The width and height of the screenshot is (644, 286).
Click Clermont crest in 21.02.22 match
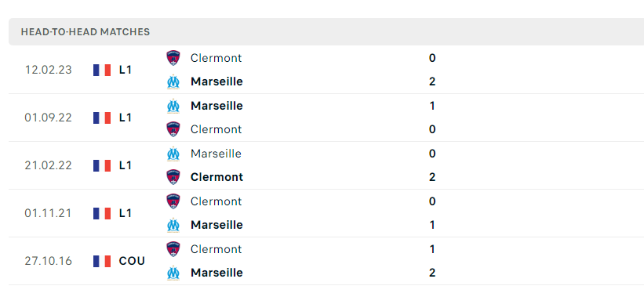[x=173, y=177]
